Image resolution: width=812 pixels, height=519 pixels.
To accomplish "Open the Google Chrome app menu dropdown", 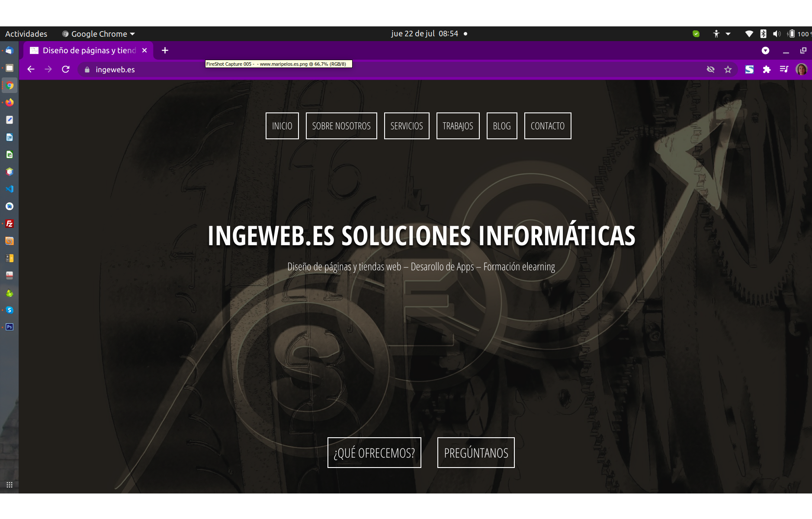I will [98, 34].
